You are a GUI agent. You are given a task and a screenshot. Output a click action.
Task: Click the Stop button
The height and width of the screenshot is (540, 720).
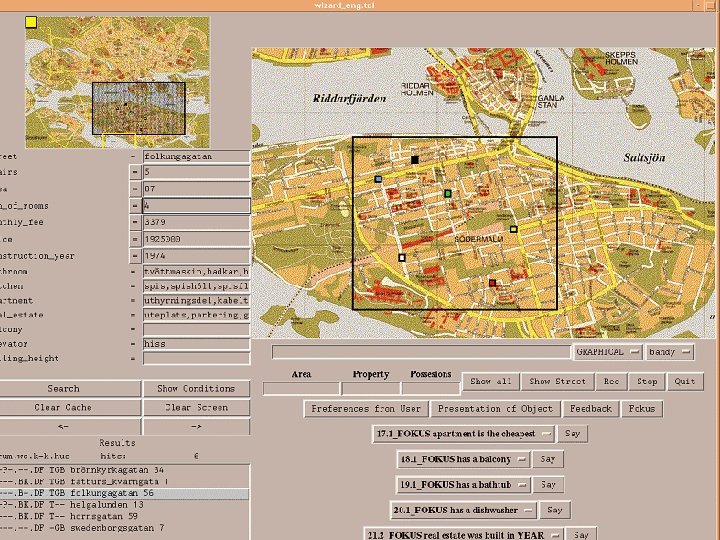(x=647, y=382)
